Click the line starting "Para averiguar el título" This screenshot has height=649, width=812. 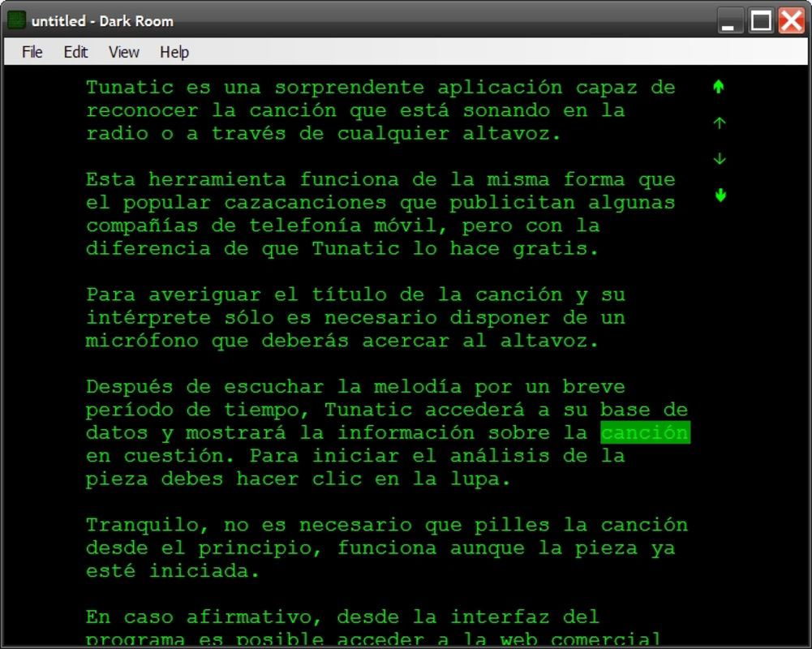tap(355, 294)
